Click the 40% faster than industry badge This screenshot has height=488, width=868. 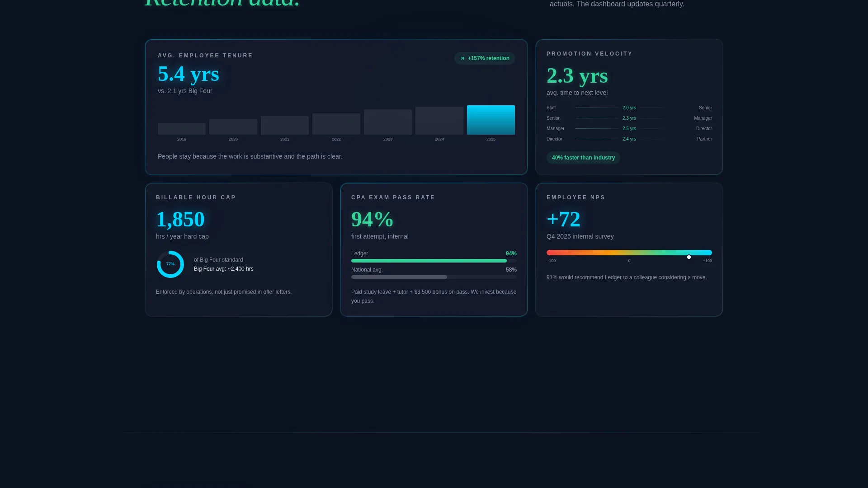click(x=583, y=158)
